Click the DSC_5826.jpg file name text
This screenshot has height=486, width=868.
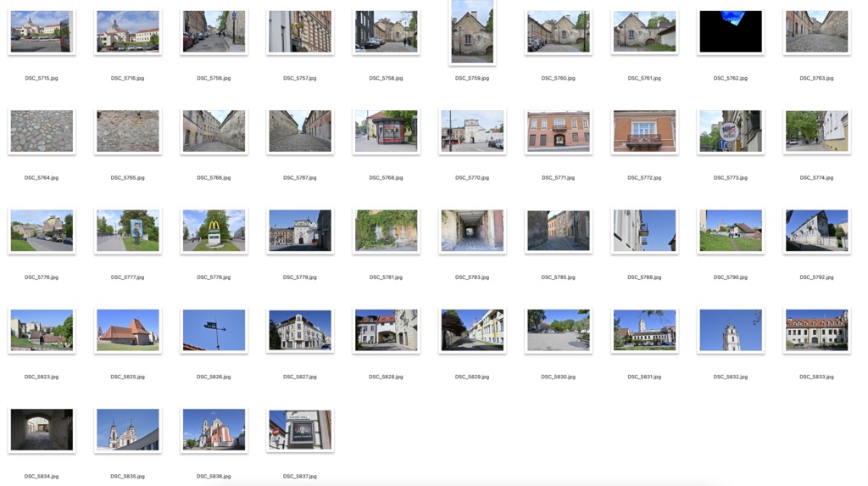[214, 377]
